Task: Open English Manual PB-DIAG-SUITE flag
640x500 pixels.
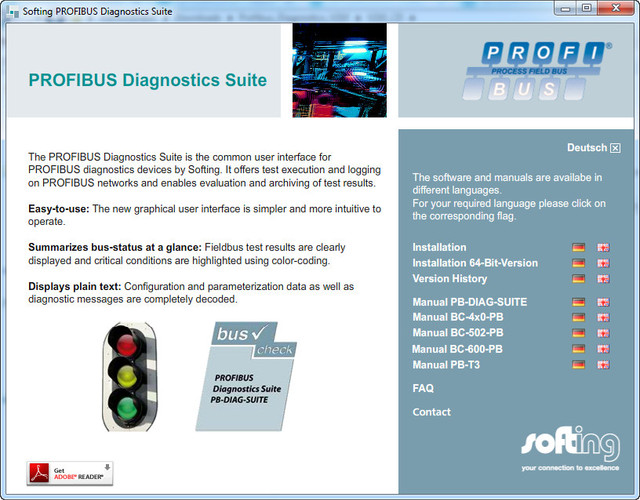Action: pyautogui.click(x=603, y=302)
